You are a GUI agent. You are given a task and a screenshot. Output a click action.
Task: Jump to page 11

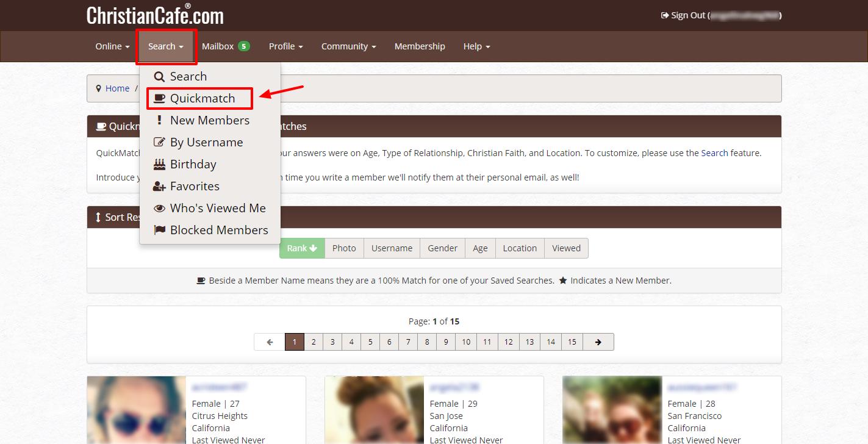coord(487,342)
